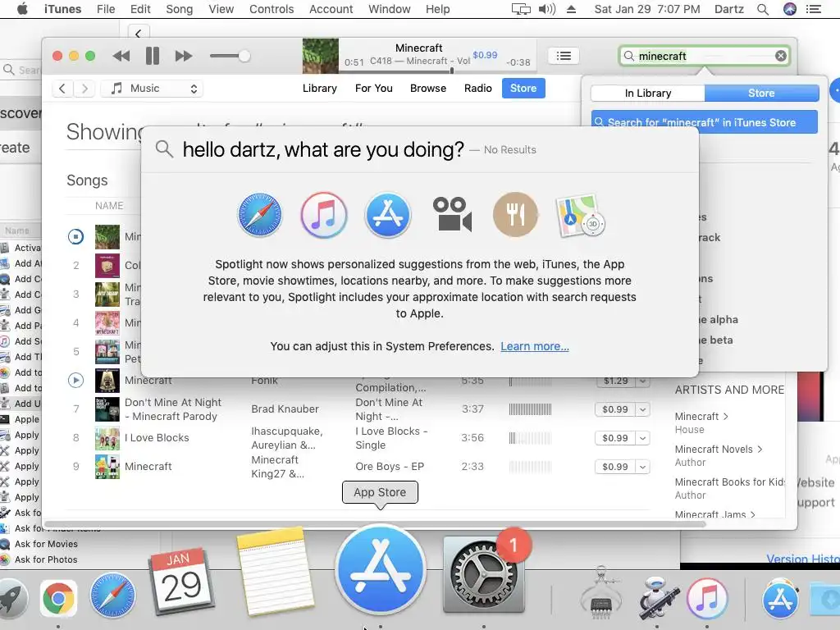Image resolution: width=840 pixels, height=630 pixels.
Task: Open Minecraft House artist link
Action: pyautogui.click(x=701, y=416)
